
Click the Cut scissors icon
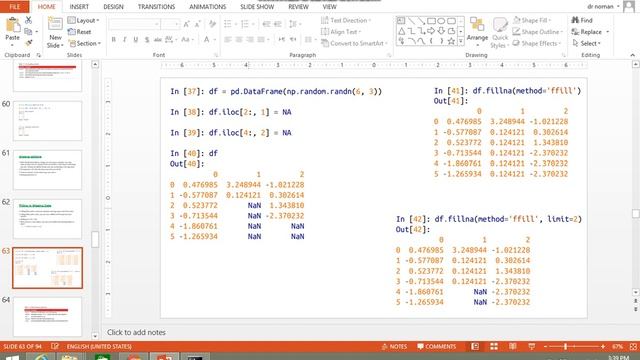pos(28,20)
